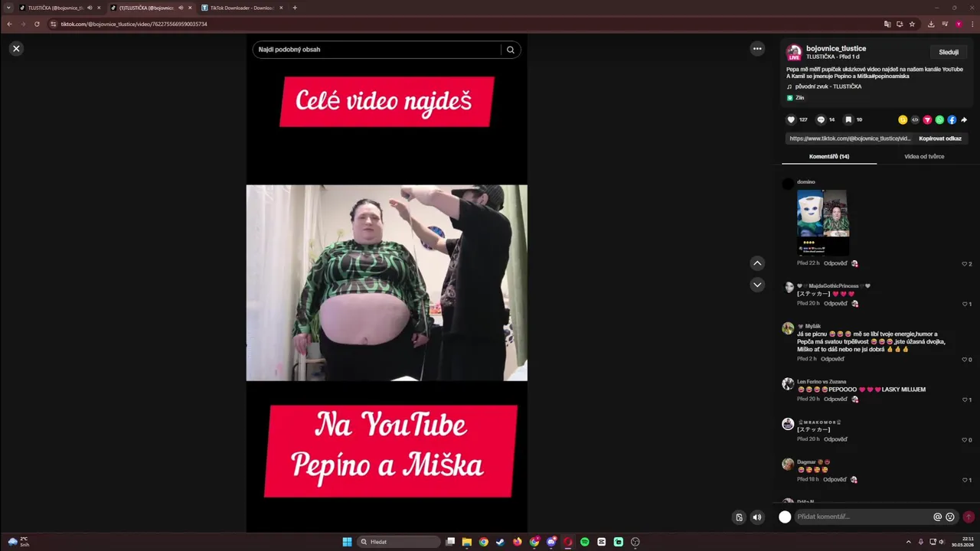Open the Zlín location tag
The width and height of the screenshot is (980, 551).
click(x=795, y=98)
